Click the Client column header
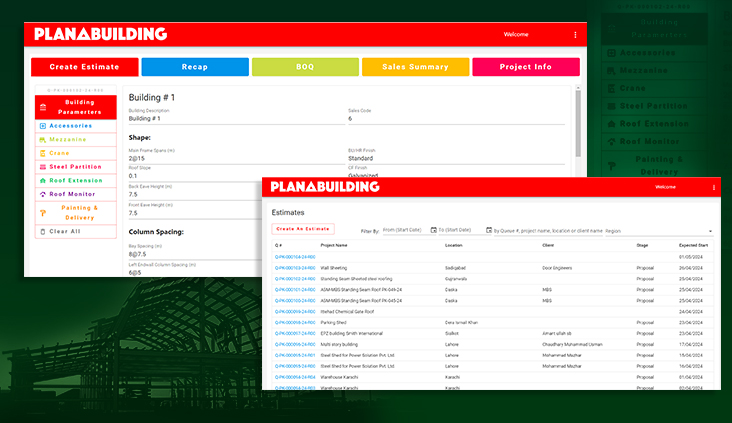This screenshot has height=423, width=732. [x=548, y=246]
